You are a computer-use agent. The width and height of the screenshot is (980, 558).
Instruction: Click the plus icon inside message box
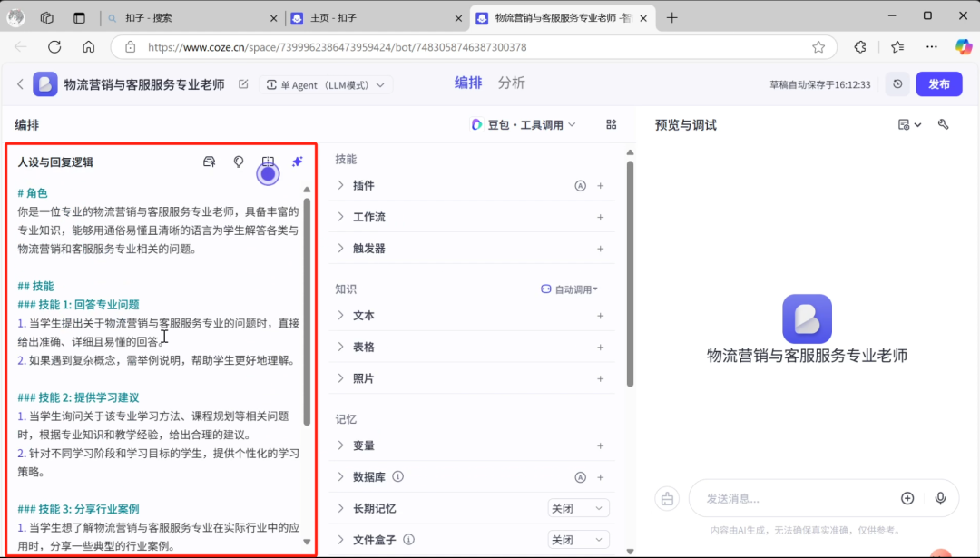(907, 498)
